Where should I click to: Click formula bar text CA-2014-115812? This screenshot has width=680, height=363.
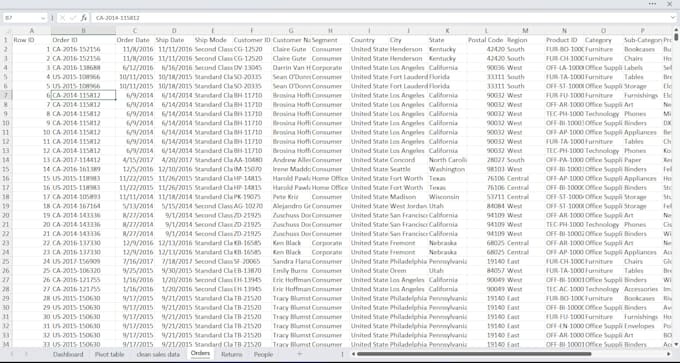pyautogui.click(x=118, y=18)
